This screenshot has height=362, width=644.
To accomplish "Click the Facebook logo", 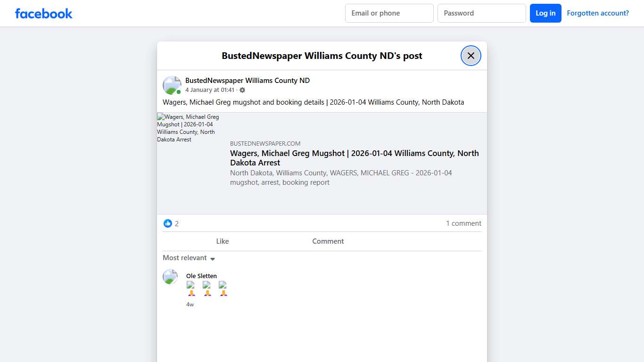I will click(44, 14).
